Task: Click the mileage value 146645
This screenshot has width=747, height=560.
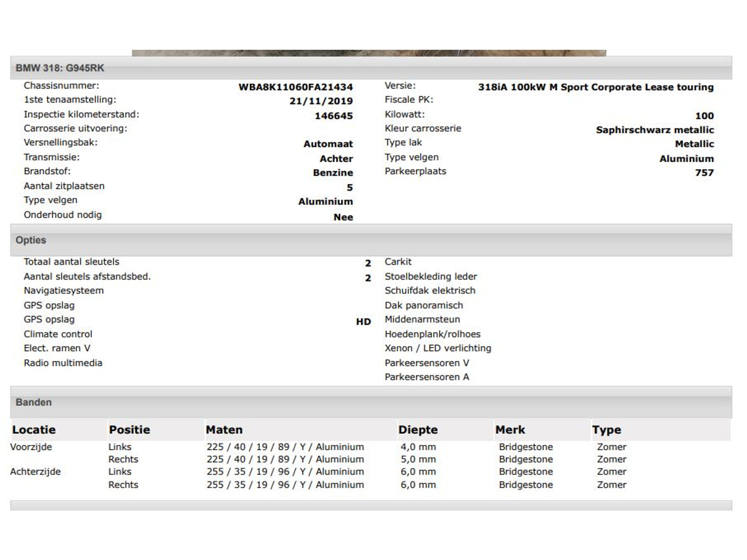Action: (333, 116)
